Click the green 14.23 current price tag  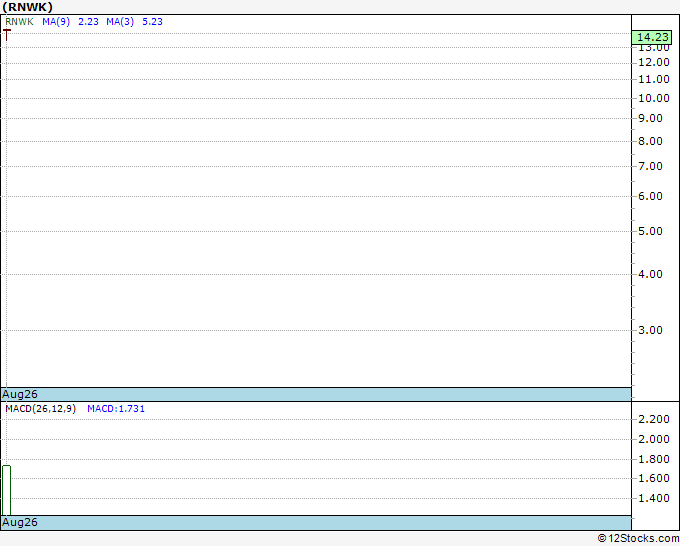click(x=652, y=37)
